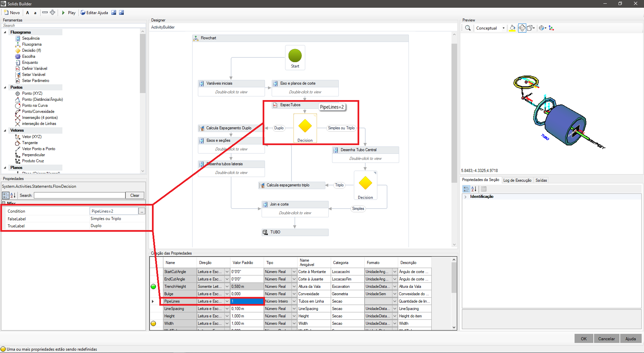The image size is (644, 353).
Task: Collapse the Planos tool group
Action: [5, 168]
